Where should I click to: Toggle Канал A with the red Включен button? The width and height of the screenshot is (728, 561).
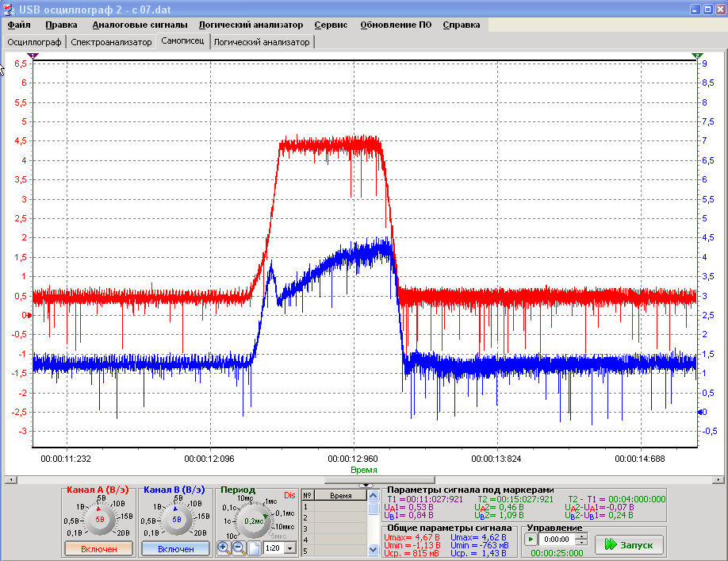(x=98, y=549)
